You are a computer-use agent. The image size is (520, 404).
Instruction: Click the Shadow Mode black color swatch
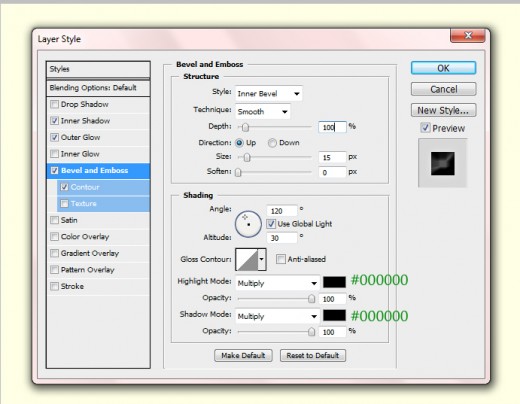tap(334, 315)
